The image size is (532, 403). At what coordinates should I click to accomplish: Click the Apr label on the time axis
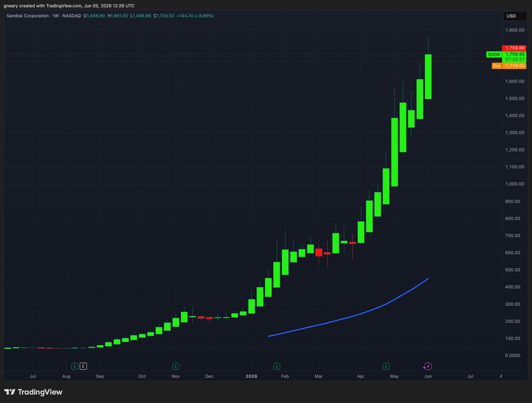coord(361,376)
